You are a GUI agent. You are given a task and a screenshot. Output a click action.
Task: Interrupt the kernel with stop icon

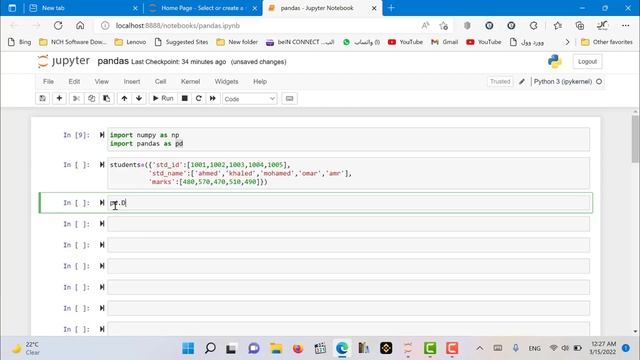click(184, 98)
